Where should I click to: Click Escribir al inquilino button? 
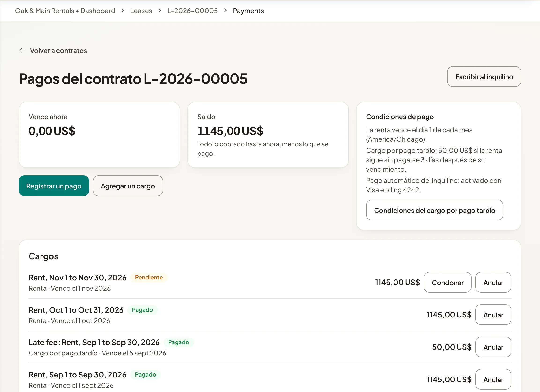click(x=484, y=77)
